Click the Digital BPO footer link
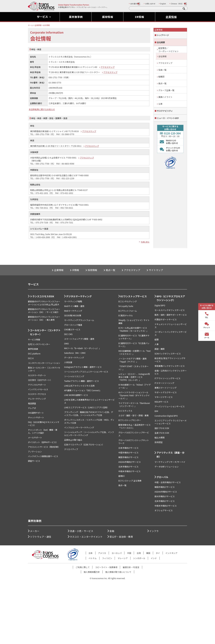 coord(160,305)
